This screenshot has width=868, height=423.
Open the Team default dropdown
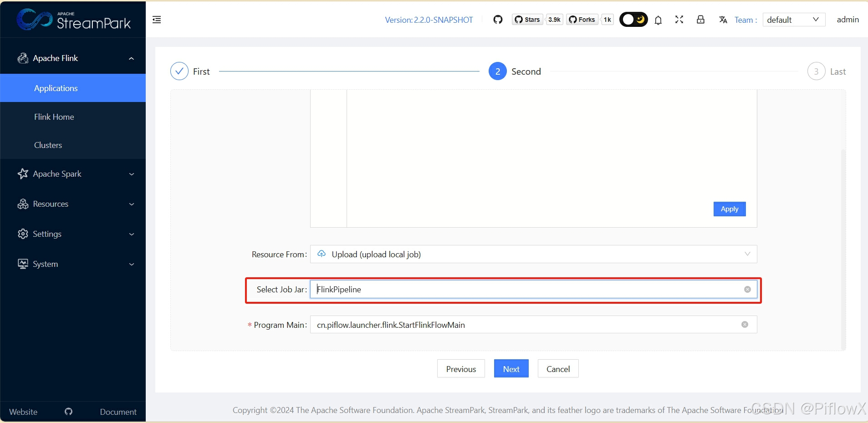coord(794,20)
